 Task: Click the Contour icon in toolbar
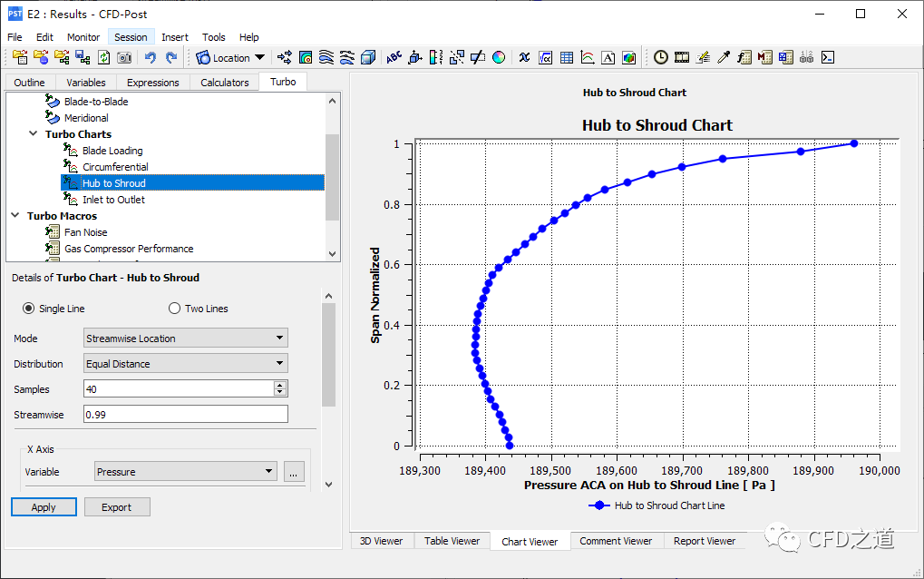click(306, 57)
